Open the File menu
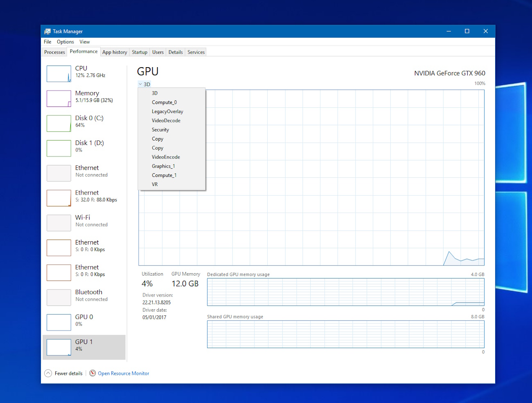This screenshot has width=532, height=403. (47, 42)
